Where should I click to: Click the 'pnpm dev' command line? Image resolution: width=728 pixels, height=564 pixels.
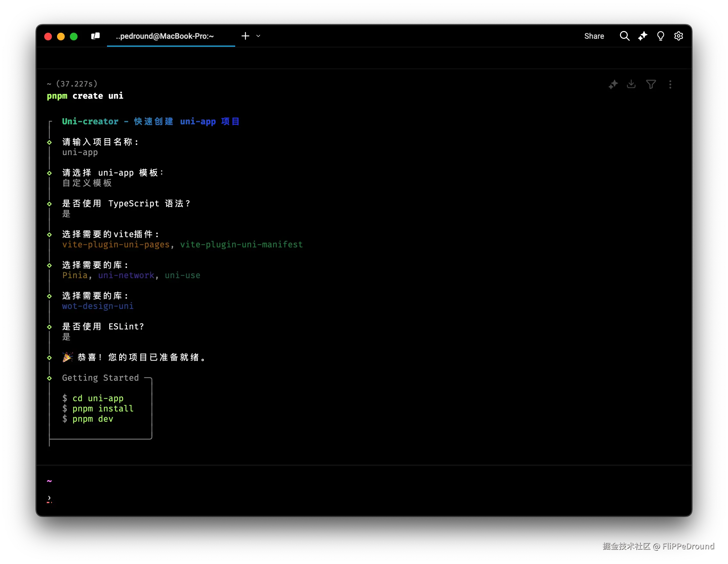(93, 419)
